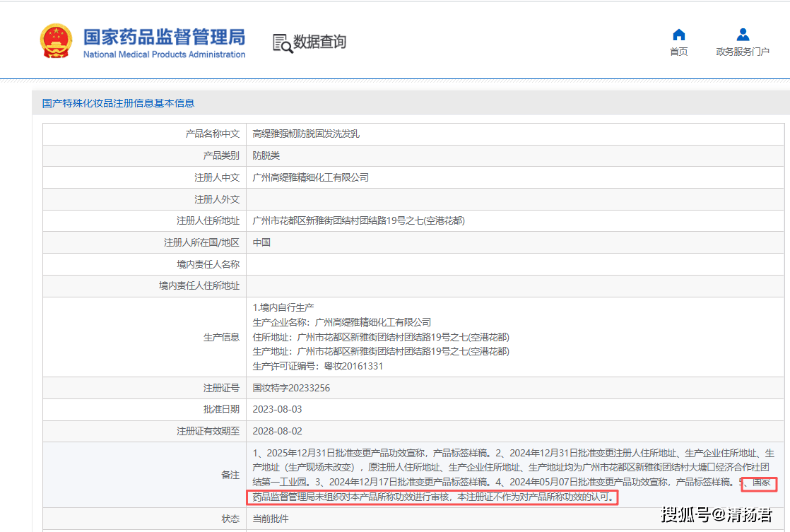Click the remark line starting 1、2025年12月31日
The width and height of the screenshot is (790, 532).
pos(514,453)
